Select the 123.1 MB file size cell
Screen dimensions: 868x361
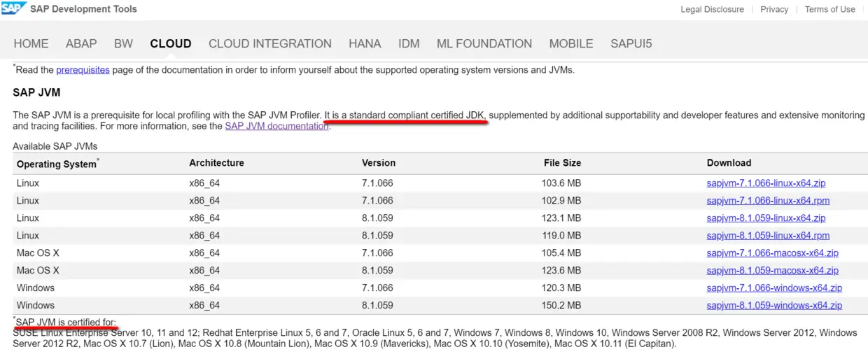(561, 218)
